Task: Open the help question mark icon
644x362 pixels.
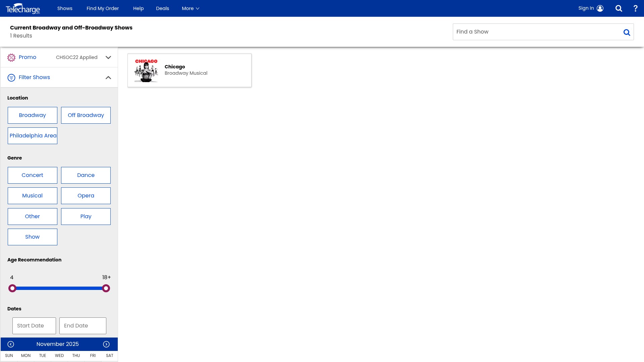Action: pos(635,8)
